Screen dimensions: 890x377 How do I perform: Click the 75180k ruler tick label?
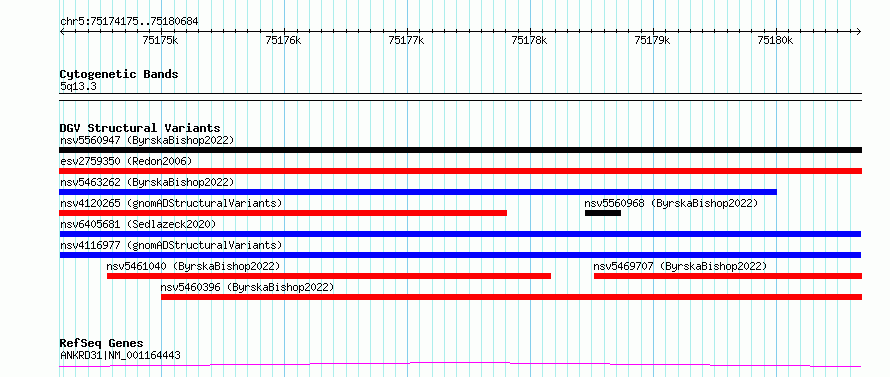tap(776, 40)
